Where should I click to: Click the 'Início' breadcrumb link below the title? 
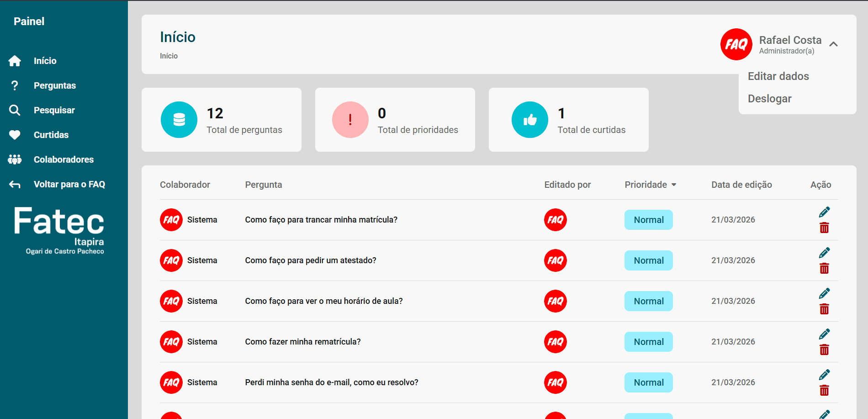point(169,56)
